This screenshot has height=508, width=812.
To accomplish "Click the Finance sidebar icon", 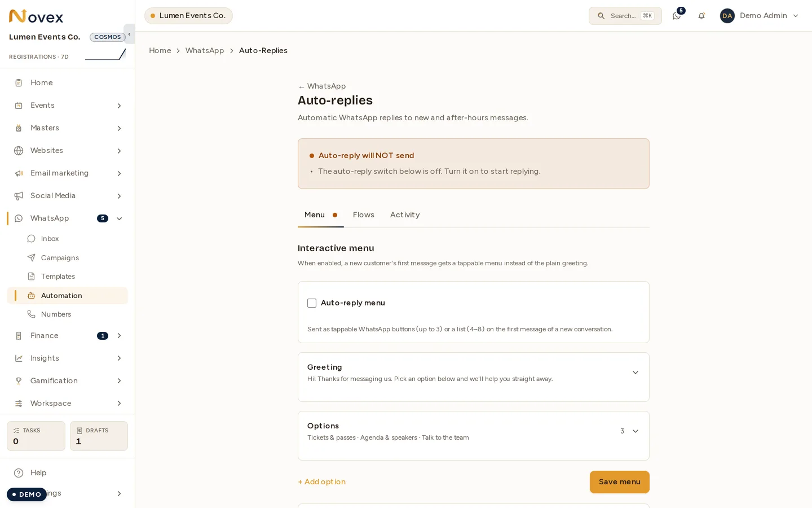I will [x=19, y=336].
